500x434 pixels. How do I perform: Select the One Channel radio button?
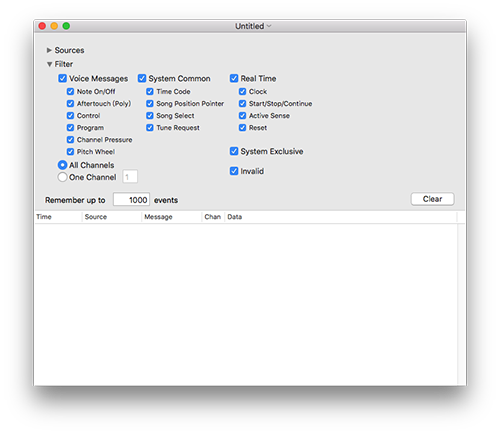62,177
